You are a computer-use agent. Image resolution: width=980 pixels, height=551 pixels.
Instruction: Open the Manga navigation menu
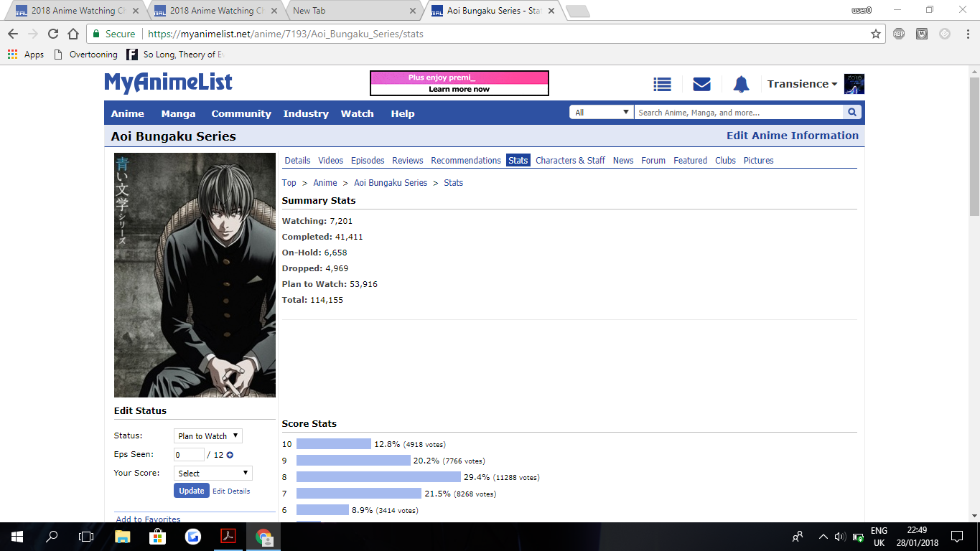(178, 113)
